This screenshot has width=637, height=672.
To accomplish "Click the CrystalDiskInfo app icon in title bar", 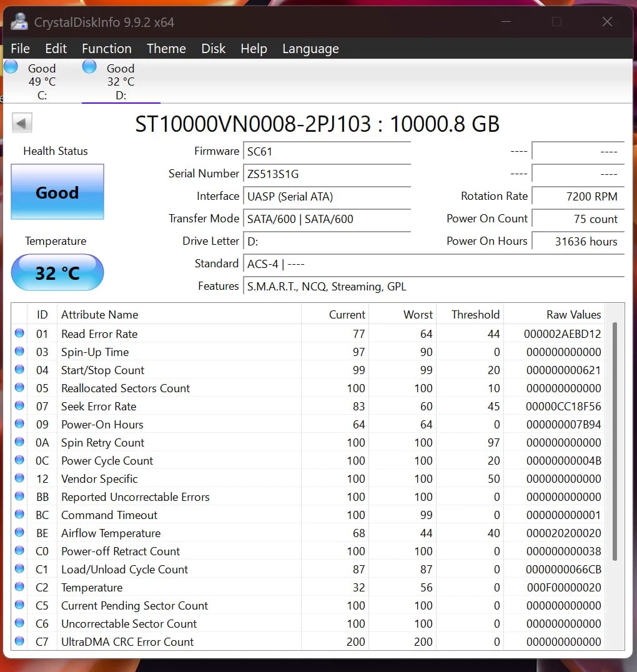I will [x=19, y=21].
